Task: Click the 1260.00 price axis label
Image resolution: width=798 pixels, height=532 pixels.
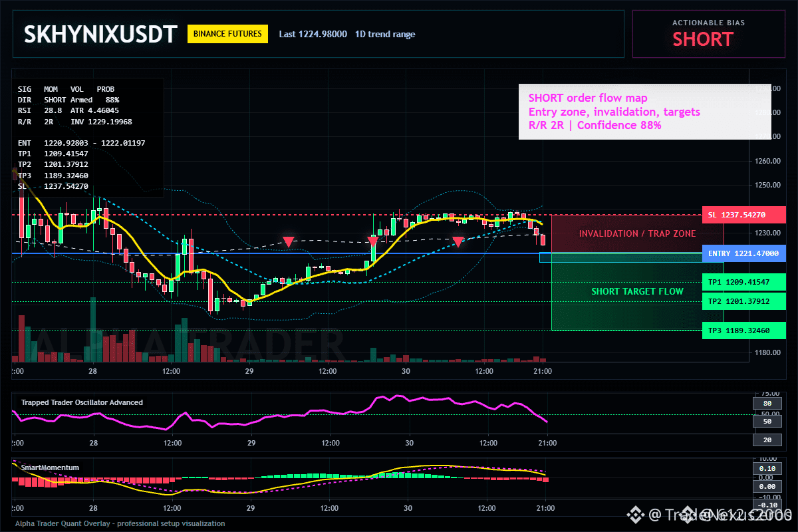Action: click(x=767, y=161)
